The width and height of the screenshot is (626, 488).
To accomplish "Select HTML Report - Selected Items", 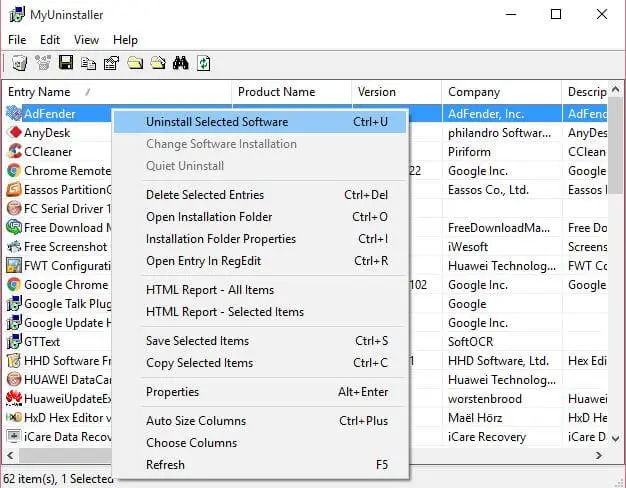I will click(x=260, y=312).
